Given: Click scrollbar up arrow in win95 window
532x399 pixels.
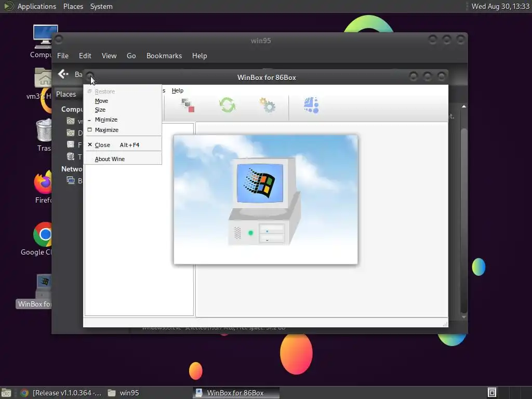Looking at the screenshot, I should pyautogui.click(x=464, y=107).
